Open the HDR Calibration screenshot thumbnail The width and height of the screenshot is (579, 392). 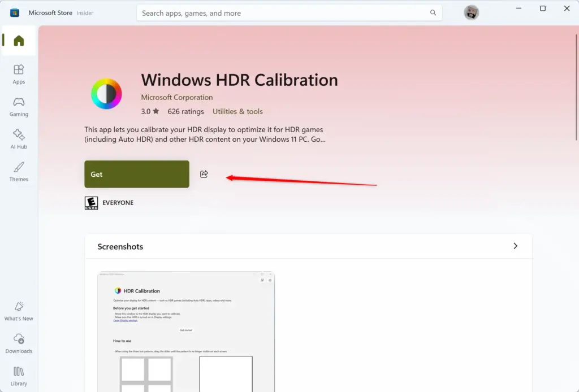[x=186, y=332]
